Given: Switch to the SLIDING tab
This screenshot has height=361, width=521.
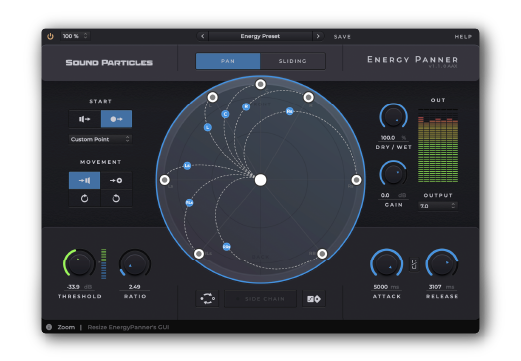Looking at the screenshot, I should [292, 61].
